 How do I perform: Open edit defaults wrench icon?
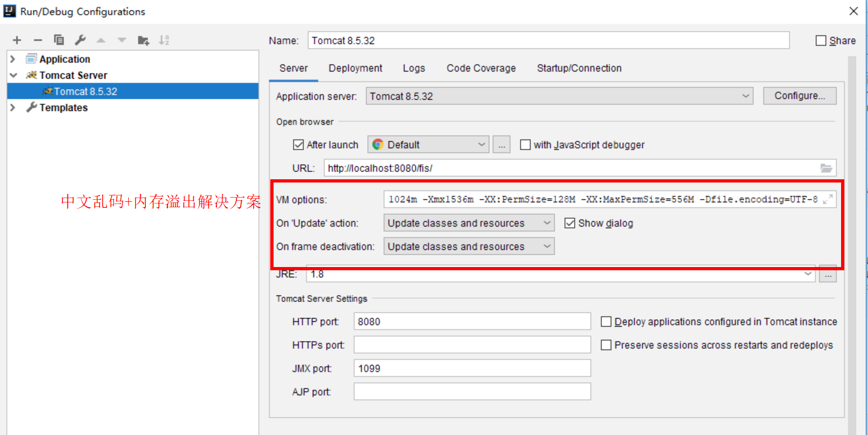(x=80, y=40)
